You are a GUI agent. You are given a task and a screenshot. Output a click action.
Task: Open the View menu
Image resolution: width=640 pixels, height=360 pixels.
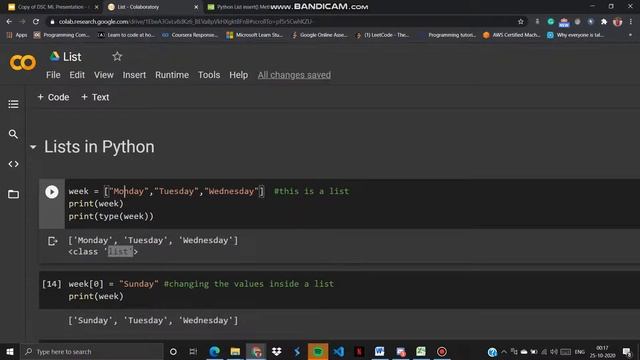click(104, 75)
